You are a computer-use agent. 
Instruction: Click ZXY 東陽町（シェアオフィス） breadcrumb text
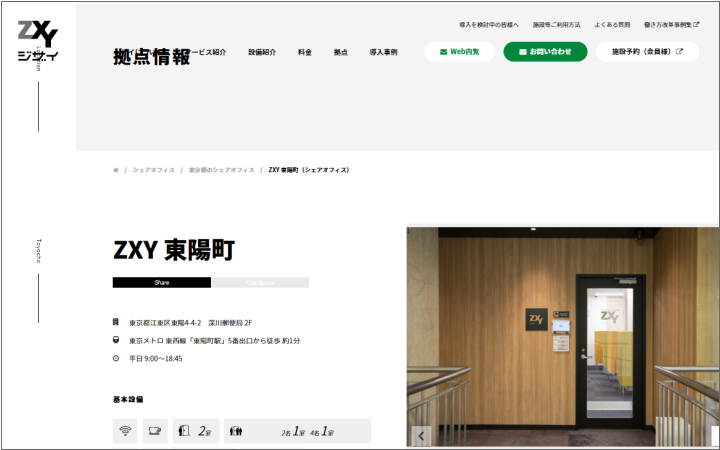click(309, 170)
